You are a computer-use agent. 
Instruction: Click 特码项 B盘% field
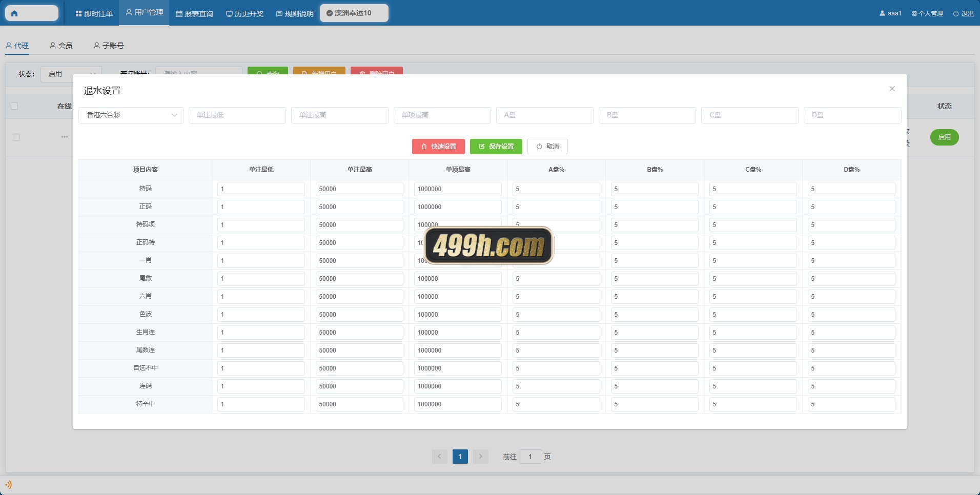[x=655, y=225]
